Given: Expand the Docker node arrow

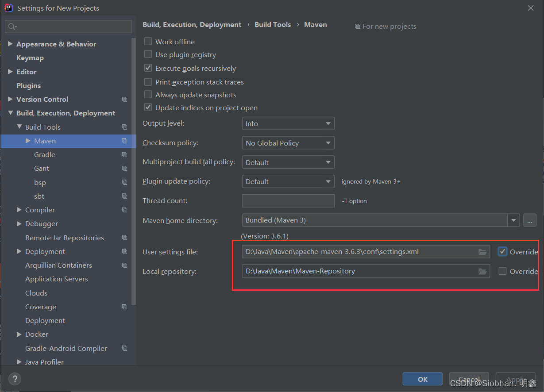Looking at the screenshot, I should [x=19, y=334].
